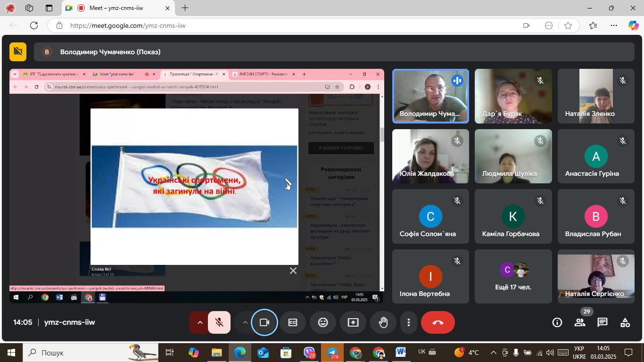Viewport: 644px width, 362px height.
Task: Open closed captions in Meet
Action: (x=293, y=322)
